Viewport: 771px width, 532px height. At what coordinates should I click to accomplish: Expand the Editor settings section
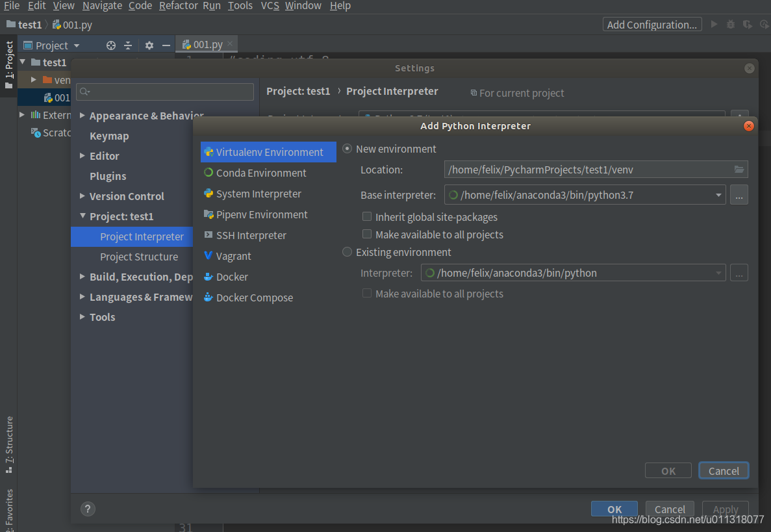[x=82, y=155]
